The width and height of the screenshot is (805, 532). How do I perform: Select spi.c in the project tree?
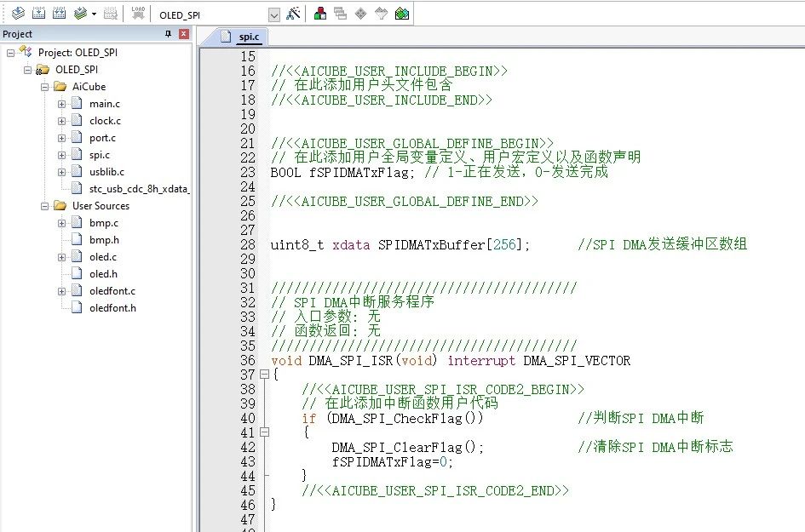pyautogui.click(x=100, y=154)
